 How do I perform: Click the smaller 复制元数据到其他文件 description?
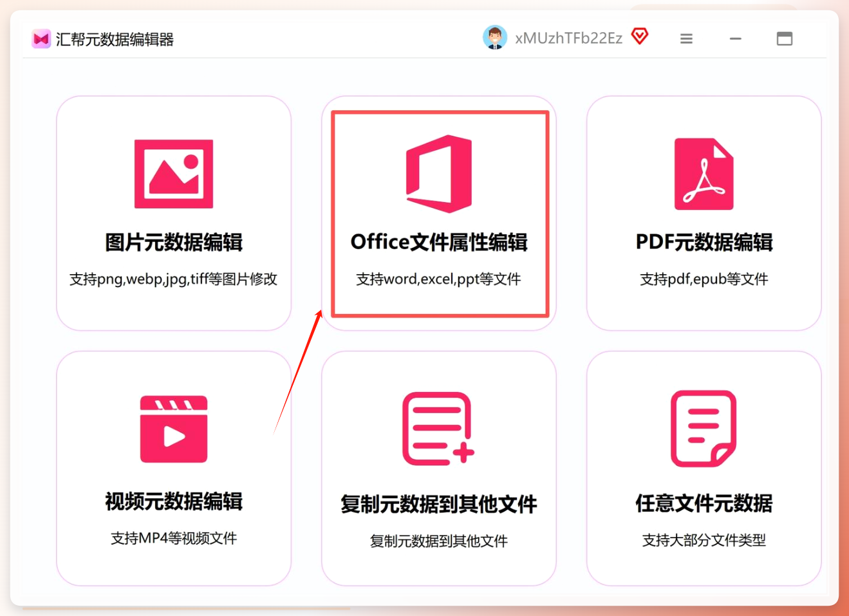[439, 541]
